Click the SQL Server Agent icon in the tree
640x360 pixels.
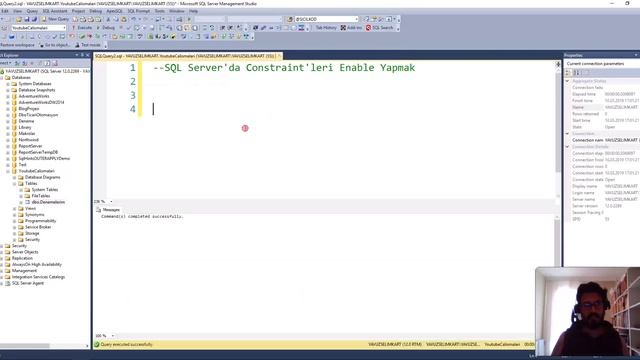tap(7, 283)
